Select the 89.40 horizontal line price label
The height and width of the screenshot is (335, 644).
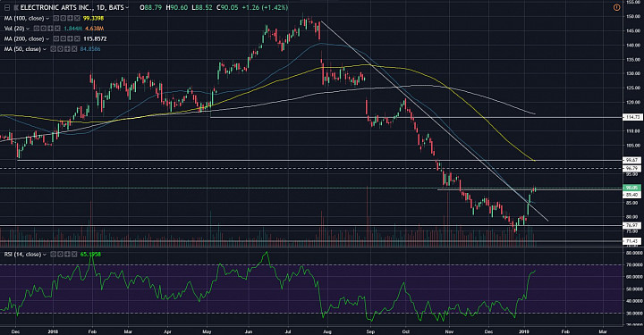coord(632,195)
